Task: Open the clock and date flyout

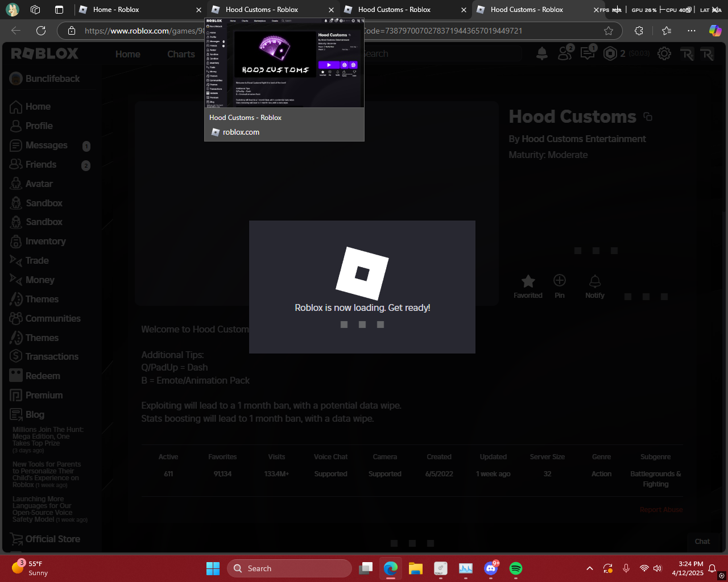Action: [x=687, y=568]
